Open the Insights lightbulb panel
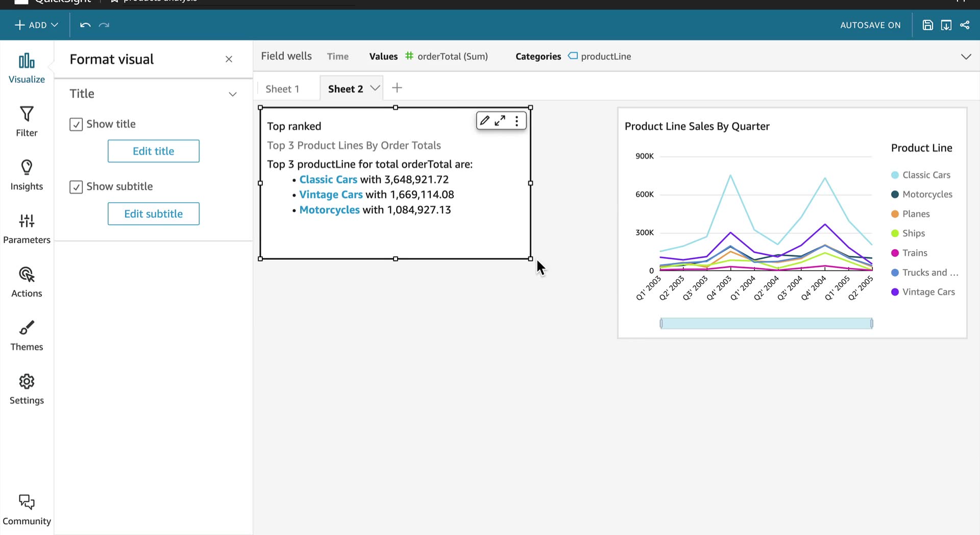980x535 pixels. click(x=27, y=175)
